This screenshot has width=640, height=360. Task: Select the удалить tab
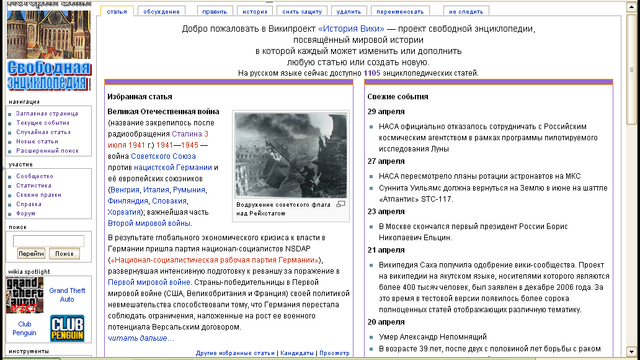[349, 11]
